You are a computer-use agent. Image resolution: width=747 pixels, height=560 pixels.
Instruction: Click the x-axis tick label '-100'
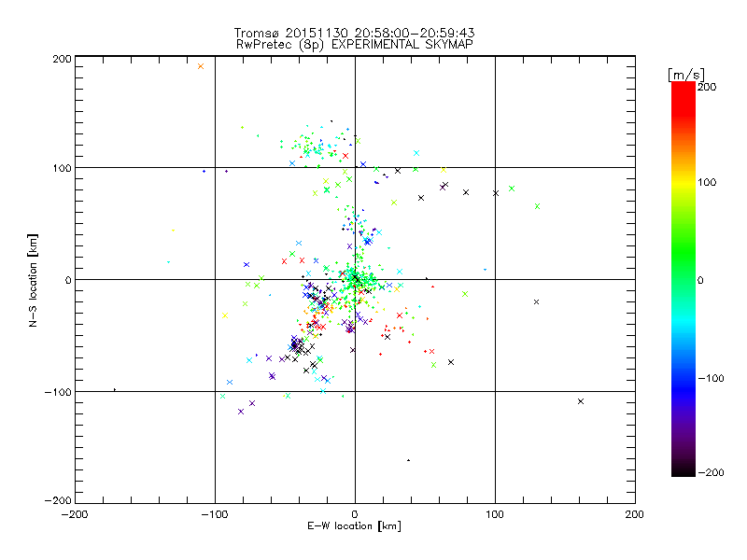click(215, 514)
